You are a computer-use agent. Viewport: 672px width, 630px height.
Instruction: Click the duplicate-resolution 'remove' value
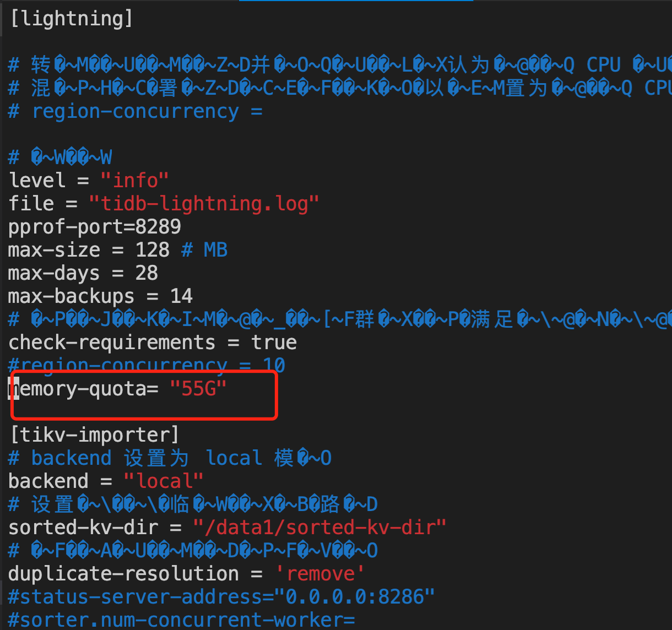point(319,574)
